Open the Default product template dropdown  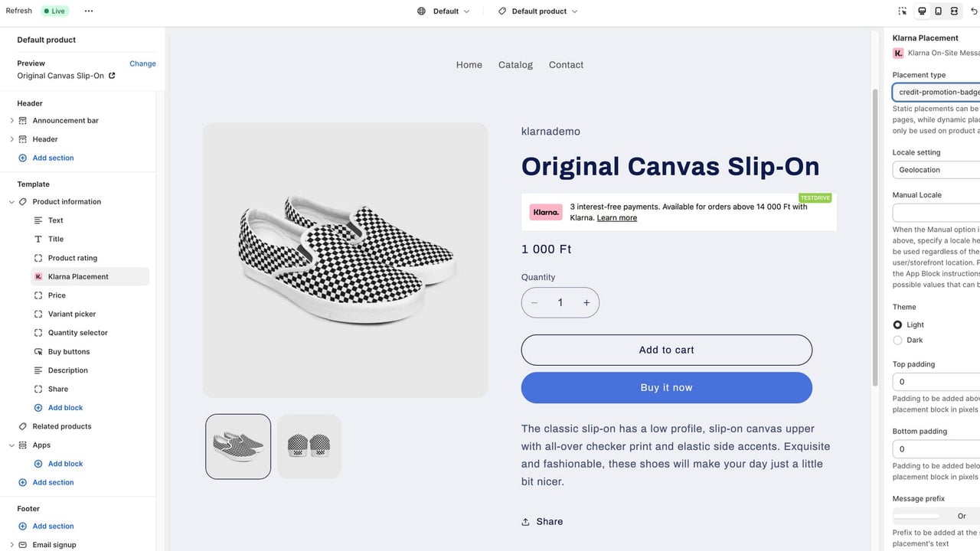tap(538, 11)
